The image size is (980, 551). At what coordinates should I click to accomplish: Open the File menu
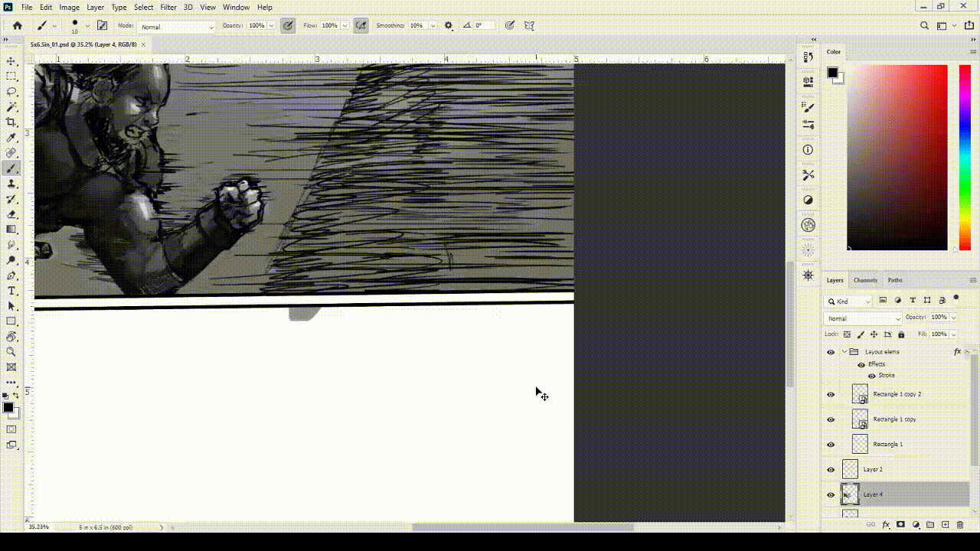[27, 7]
